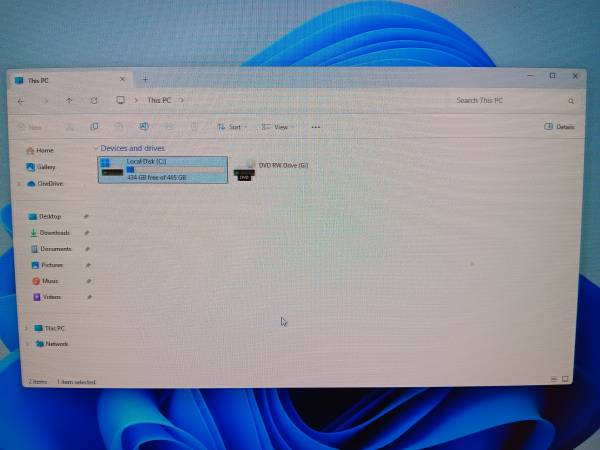Click the Local Disk (C:) drive icon
Image resolution: width=600 pixels, height=450 pixels.
click(x=112, y=168)
